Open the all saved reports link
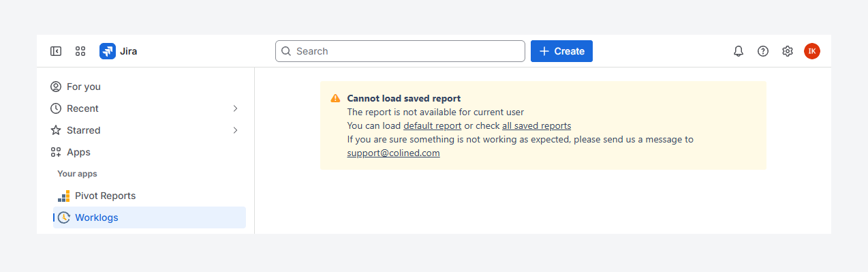The width and height of the screenshot is (868, 272). [536, 125]
